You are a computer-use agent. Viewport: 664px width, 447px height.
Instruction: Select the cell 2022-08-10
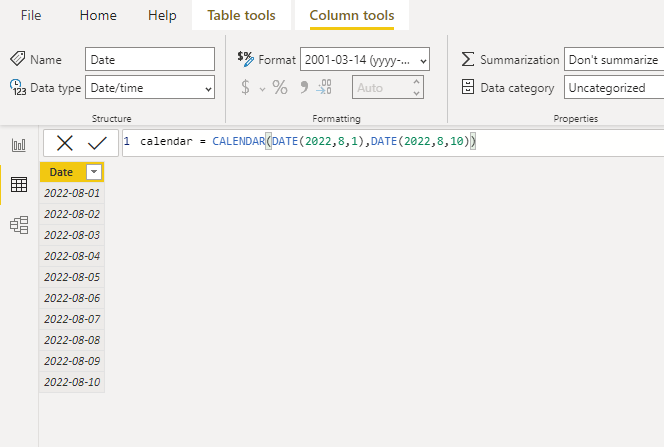click(72, 382)
